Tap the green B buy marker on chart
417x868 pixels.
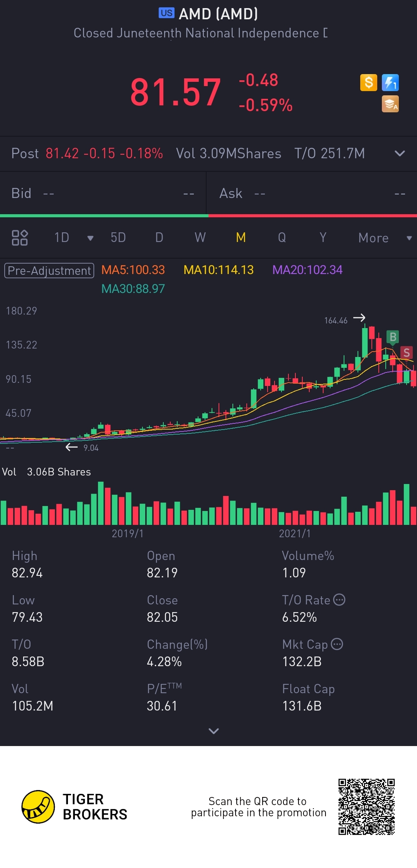coord(393,337)
